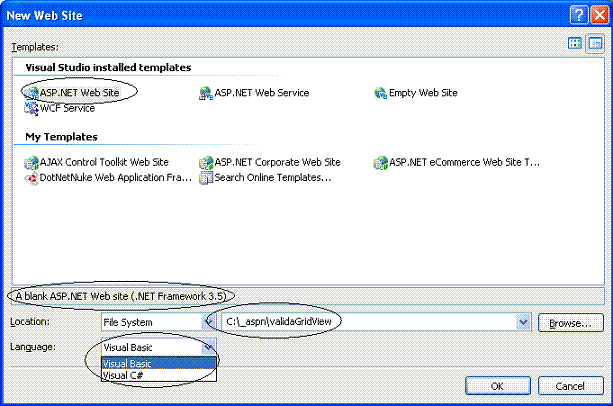
Task: Choose Visual Basic from the language list
Action: click(x=159, y=363)
